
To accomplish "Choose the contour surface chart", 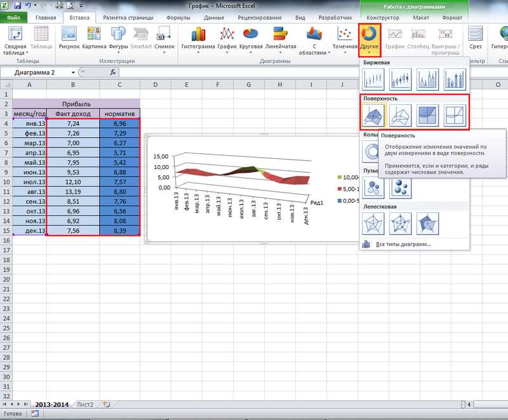I will point(427,116).
